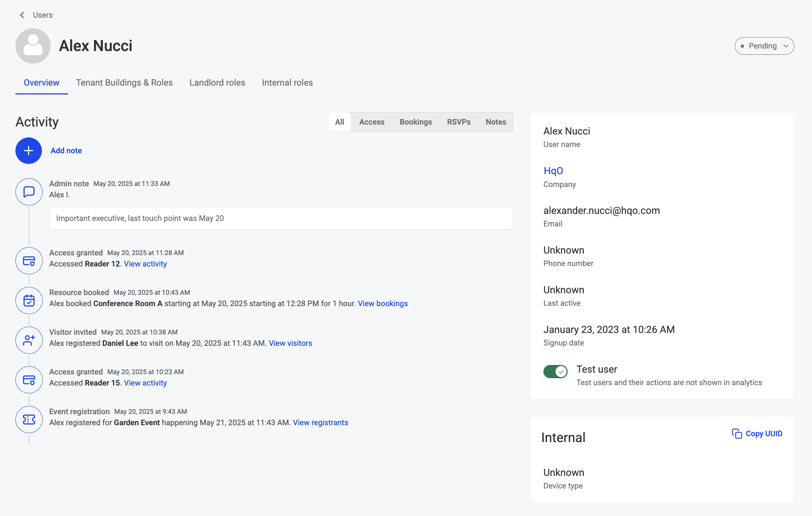Filter activity by RSVPs

(x=459, y=122)
